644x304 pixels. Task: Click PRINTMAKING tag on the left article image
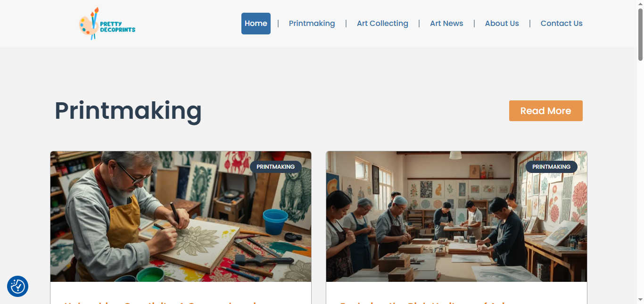coord(276,167)
